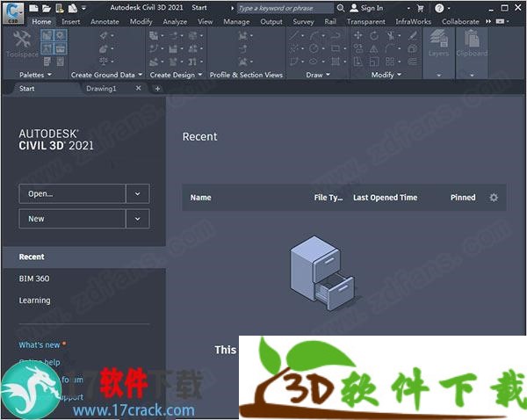Click the Open... button
The image size is (527, 420).
click(72, 193)
